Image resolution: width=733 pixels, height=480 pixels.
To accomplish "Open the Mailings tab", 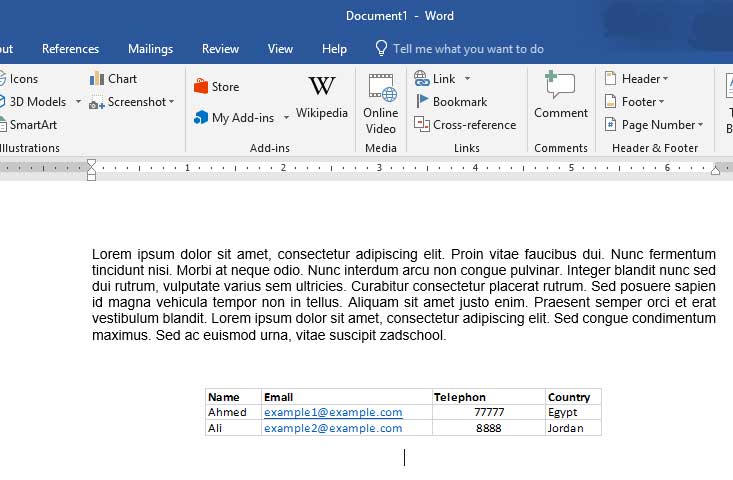I will click(x=151, y=49).
